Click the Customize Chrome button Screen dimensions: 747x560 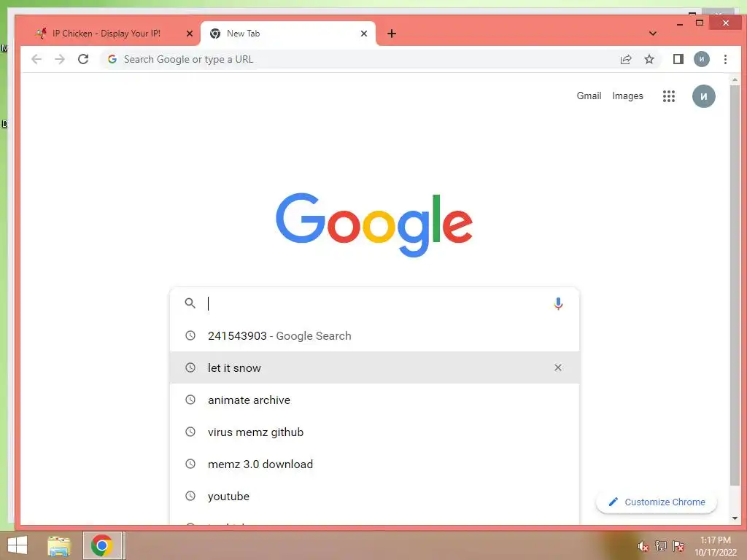point(657,502)
